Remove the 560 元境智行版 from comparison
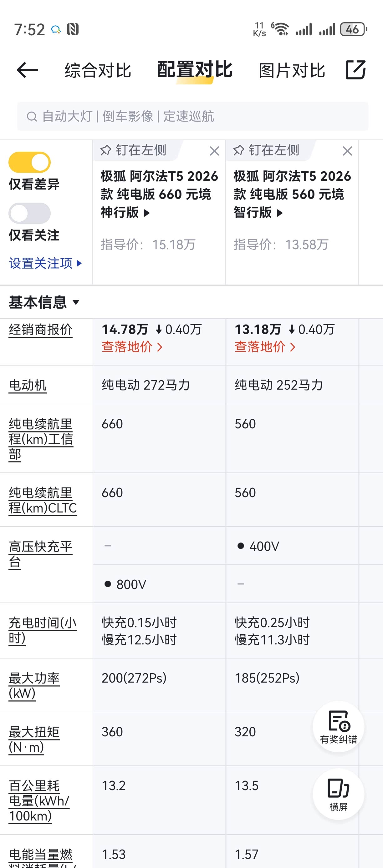383x868 pixels. point(347,151)
